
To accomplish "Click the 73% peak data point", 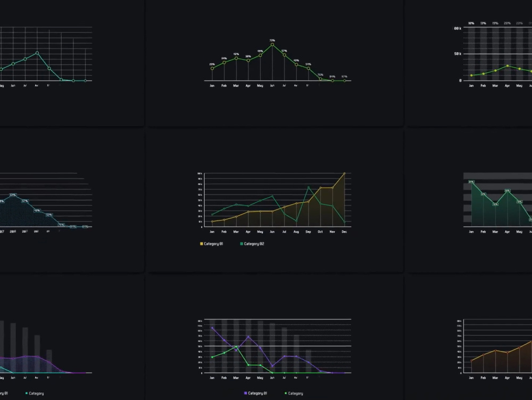I will [x=272, y=44].
